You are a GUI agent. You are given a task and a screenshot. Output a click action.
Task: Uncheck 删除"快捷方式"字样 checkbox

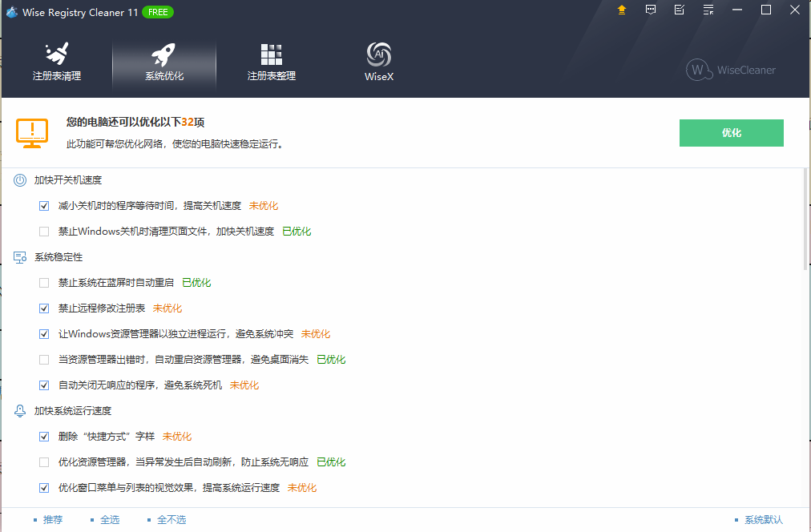44,437
